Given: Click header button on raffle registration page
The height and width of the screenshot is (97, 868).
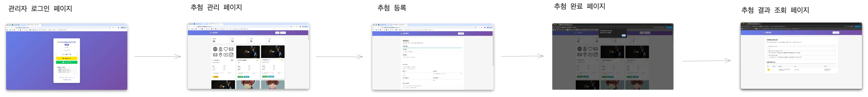Looking at the screenshot, I should coord(461,33).
